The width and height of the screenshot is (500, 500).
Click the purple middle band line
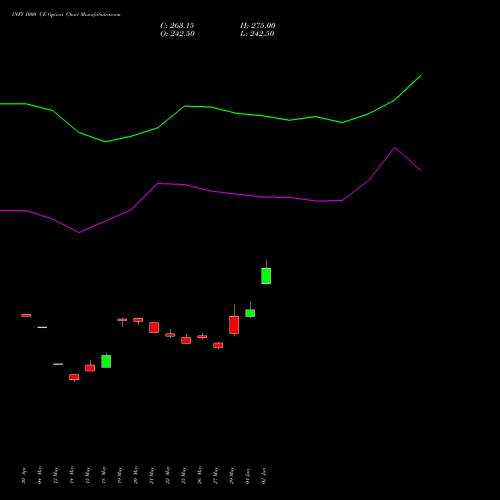[211, 191]
